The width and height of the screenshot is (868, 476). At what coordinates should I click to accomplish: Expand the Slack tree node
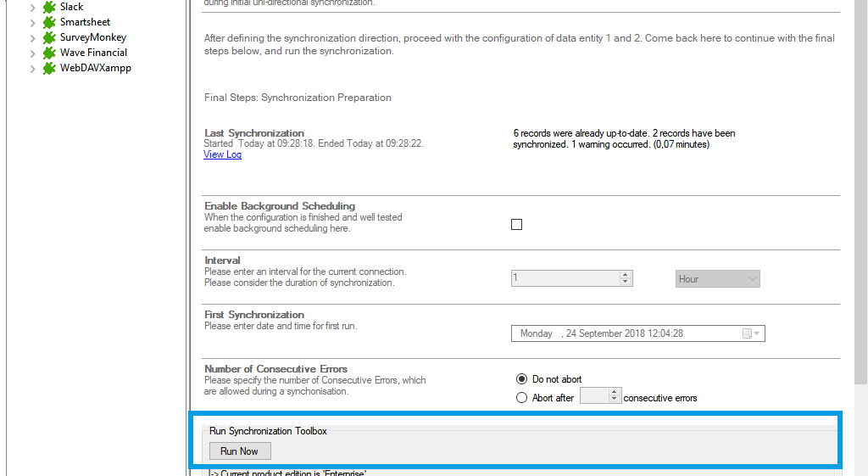click(32, 8)
